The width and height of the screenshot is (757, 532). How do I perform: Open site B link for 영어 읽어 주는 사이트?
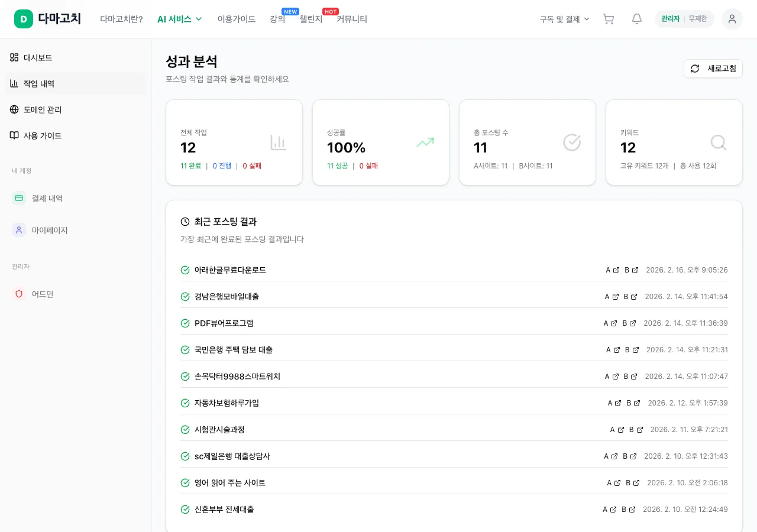[633, 483]
